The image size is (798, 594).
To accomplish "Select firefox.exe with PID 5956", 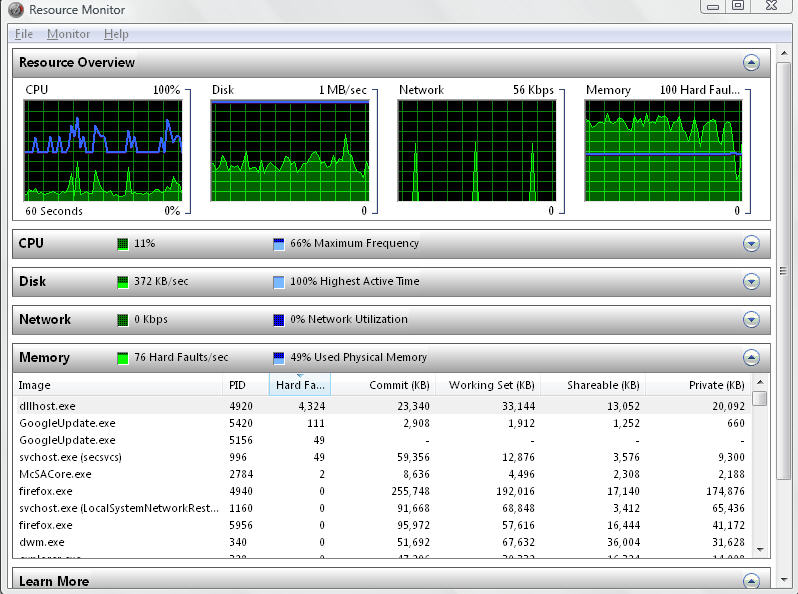I will pyautogui.click(x=382, y=525).
